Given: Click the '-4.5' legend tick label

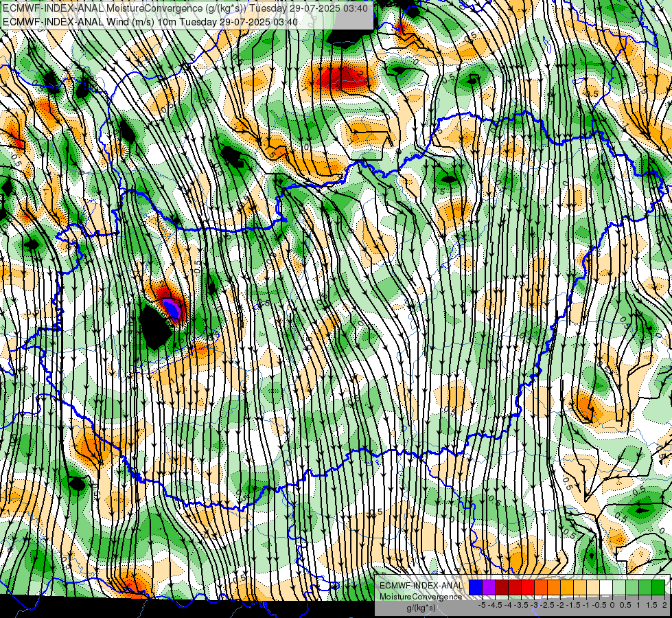Looking at the screenshot, I should pyautogui.click(x=495, y=605).
